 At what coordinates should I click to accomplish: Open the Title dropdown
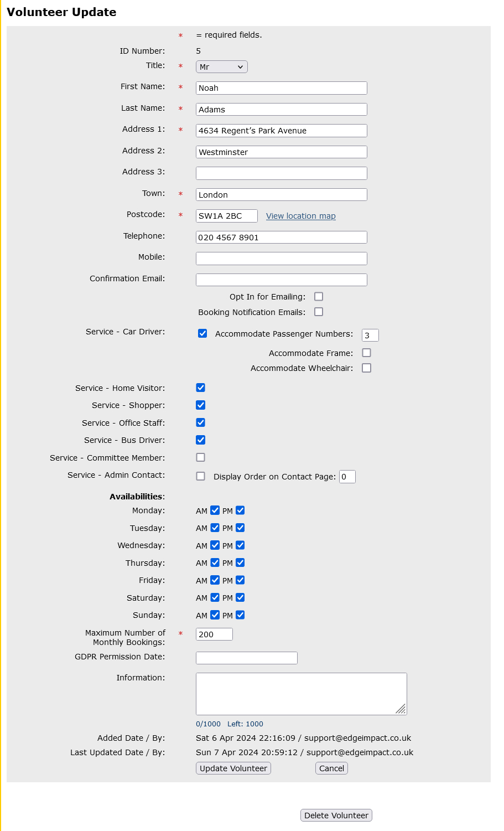[221, 67]
